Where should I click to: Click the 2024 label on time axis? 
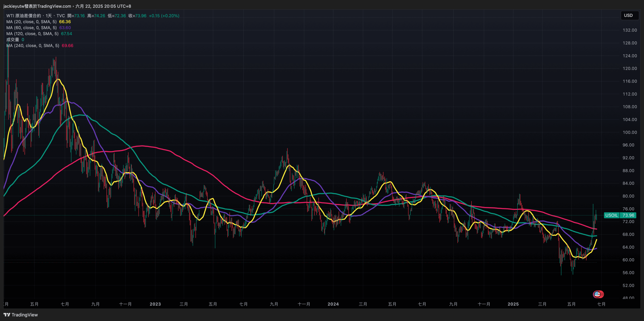[333, 304]
